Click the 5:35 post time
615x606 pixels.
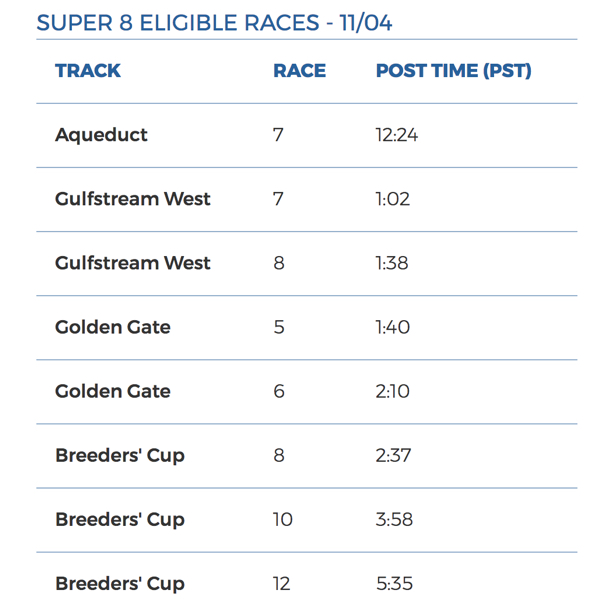(x=394, y=583)
